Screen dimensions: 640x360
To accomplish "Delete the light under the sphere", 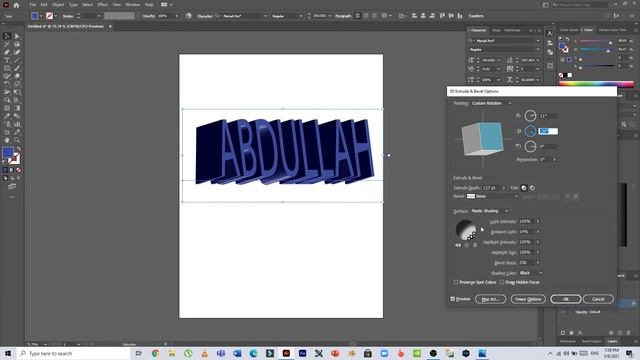I will pos(475,245).
